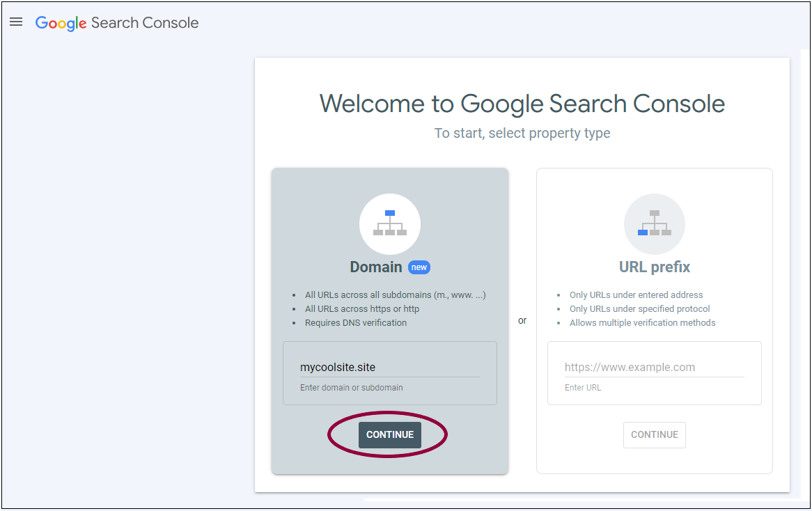Click Continue under URL prefix option
The height and width of the screenshot is (511, 812).
(x=655, y=435)
